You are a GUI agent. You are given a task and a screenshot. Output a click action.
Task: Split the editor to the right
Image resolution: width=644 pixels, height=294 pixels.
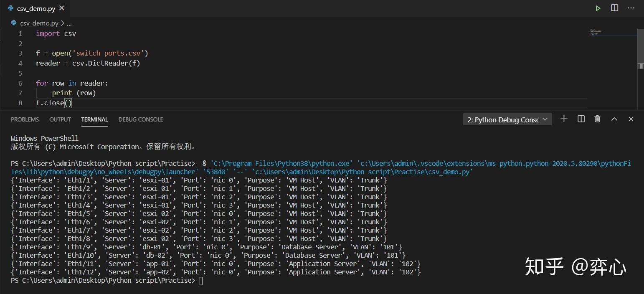click(x=614, y=8)
